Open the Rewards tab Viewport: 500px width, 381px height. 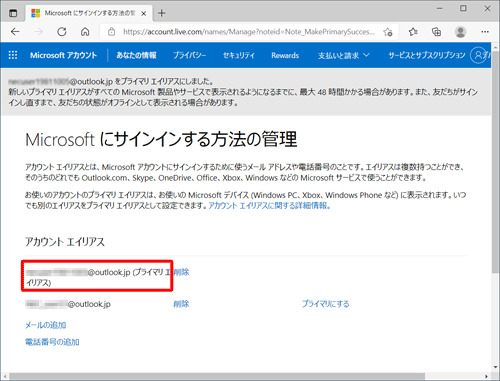tap(285, 55)
